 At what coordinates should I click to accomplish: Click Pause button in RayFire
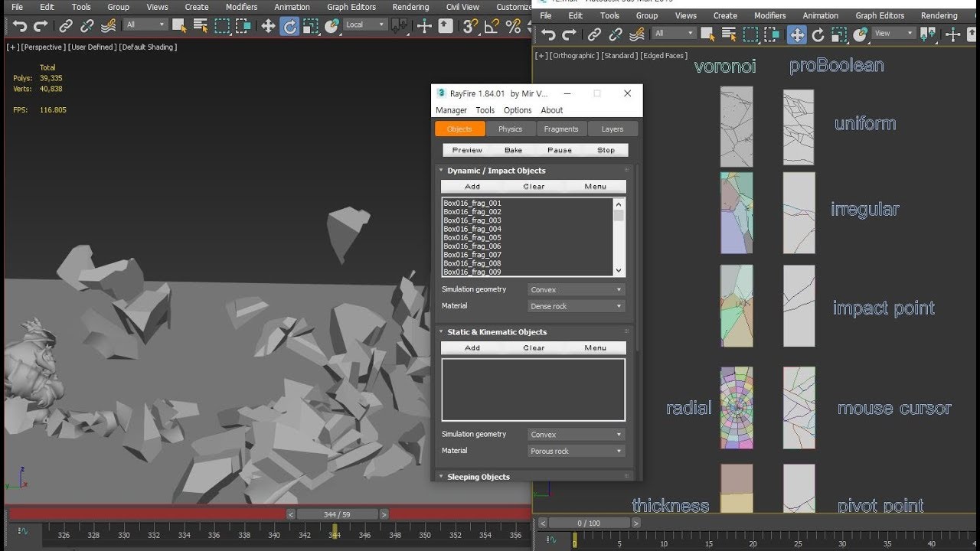coord(560,150)
